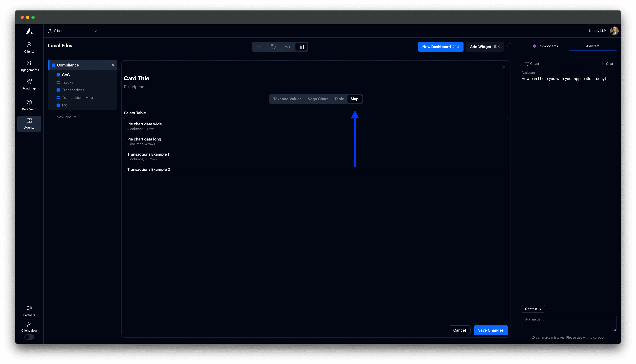The image size is (636, 364).
Task: Switch to the Table tab in widget editor
Action: [339, 99]
